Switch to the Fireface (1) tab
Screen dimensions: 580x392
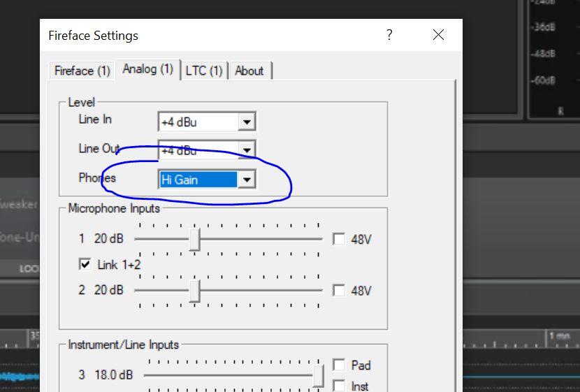point(82,71)
